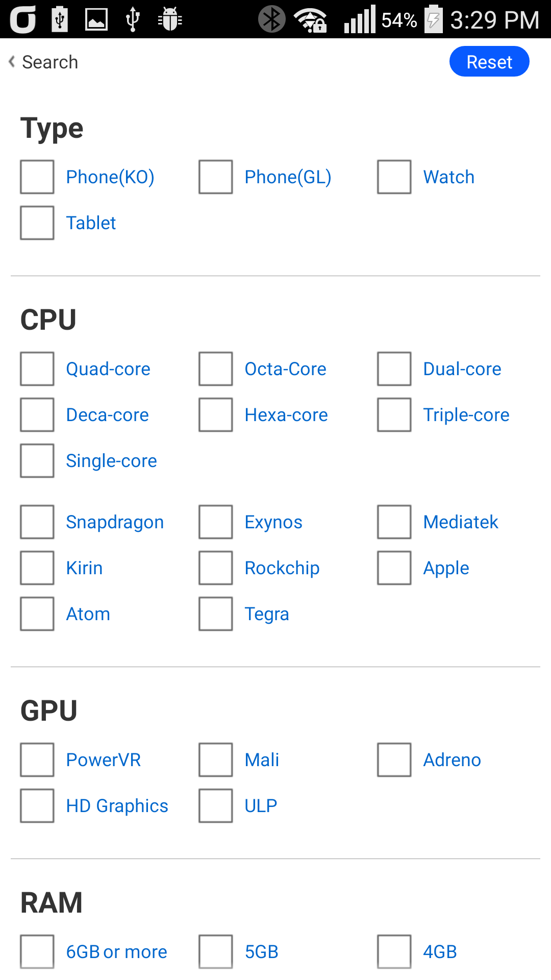The width and height of the screenshot is (551, 980).
Task: Tap the signal strength bars icon
Action: pyautogui.click(x=359, y=19)
